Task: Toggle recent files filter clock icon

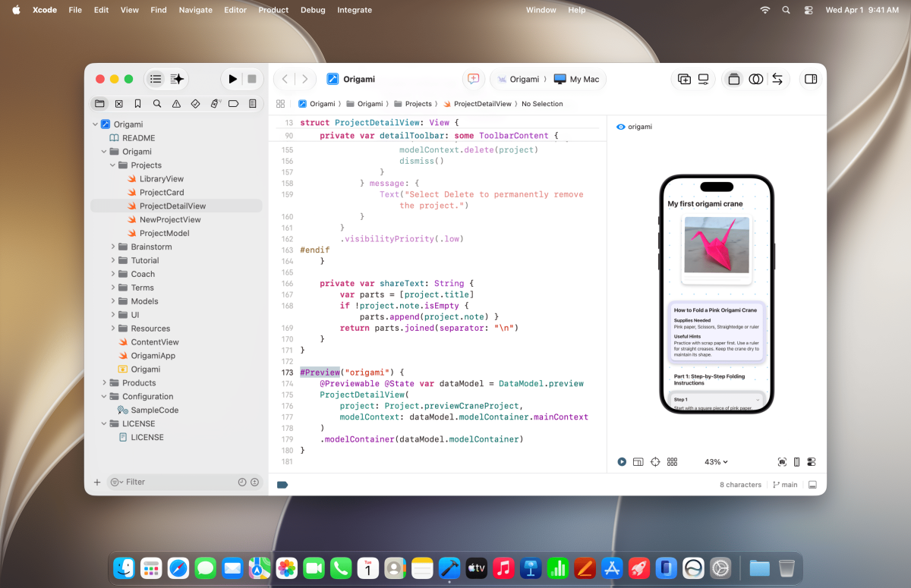Action: click(x=242, y=482)
